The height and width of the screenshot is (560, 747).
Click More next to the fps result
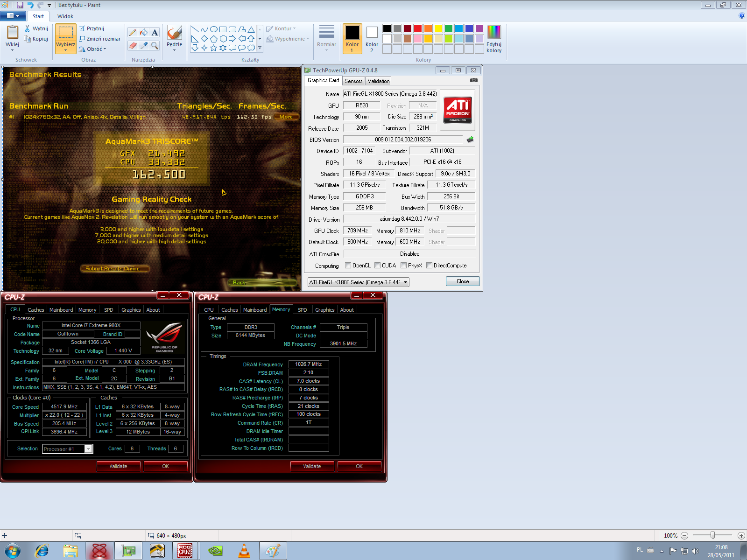pyautogui.click(x=286, y=117)
